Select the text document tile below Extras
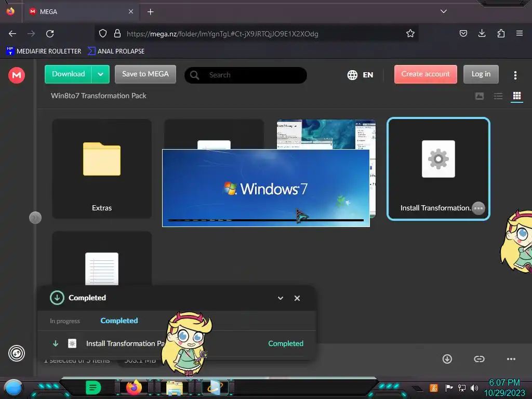Viewport: 532px width, 399px height. pyautogui.click(x=102, y=259)
